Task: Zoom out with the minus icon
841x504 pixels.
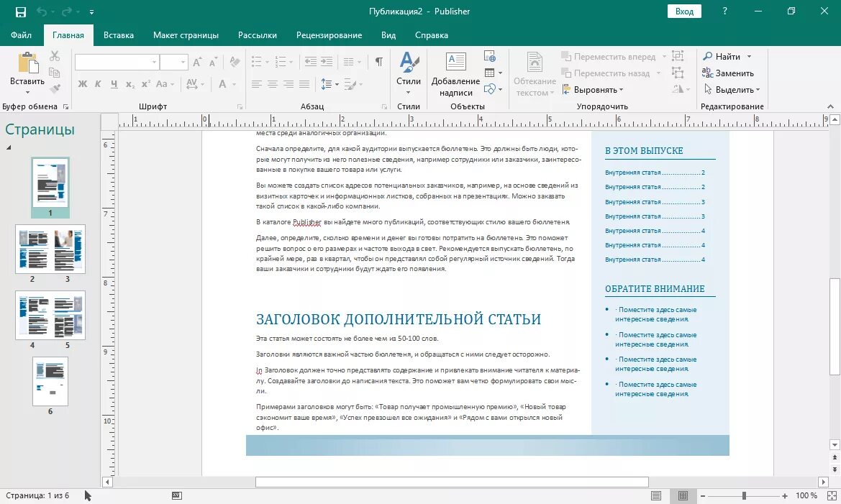Action: (x=703, y=496)
